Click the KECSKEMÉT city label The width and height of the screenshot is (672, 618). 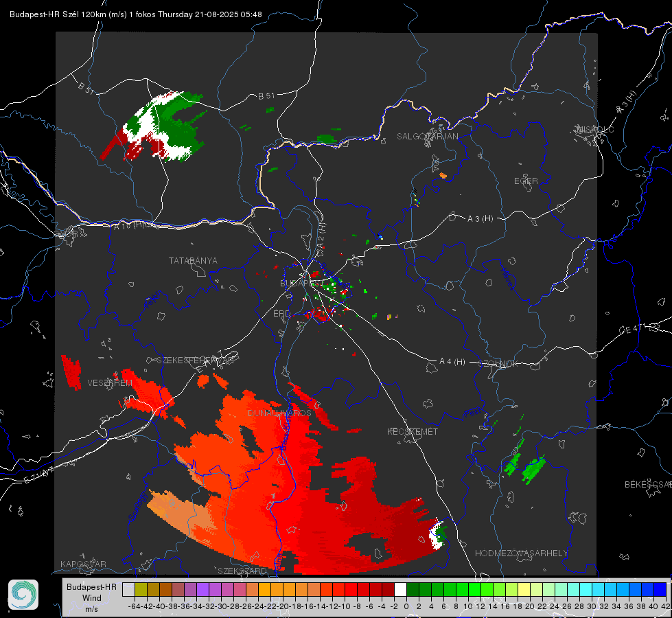pos(413,431)
